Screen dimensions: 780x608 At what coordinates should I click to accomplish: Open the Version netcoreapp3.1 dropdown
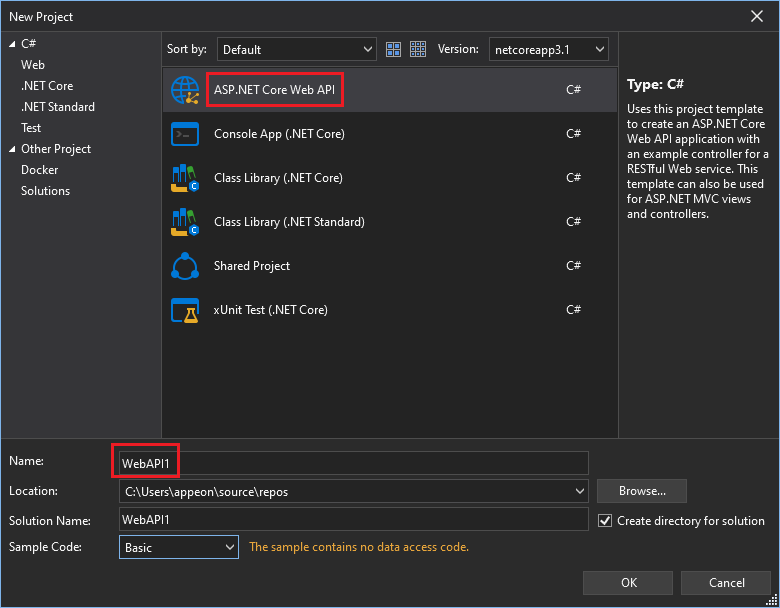pyautogui.click(x=548, y=49)
